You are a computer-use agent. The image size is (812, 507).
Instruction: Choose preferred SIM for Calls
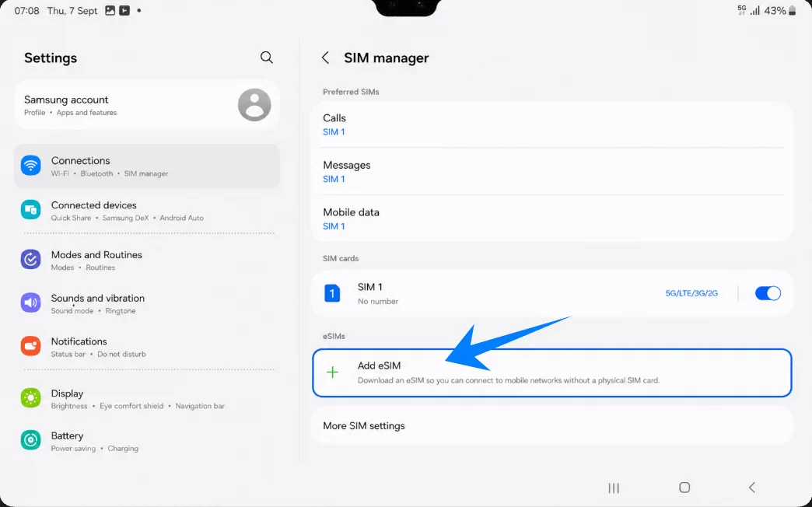tap(552, 124)
